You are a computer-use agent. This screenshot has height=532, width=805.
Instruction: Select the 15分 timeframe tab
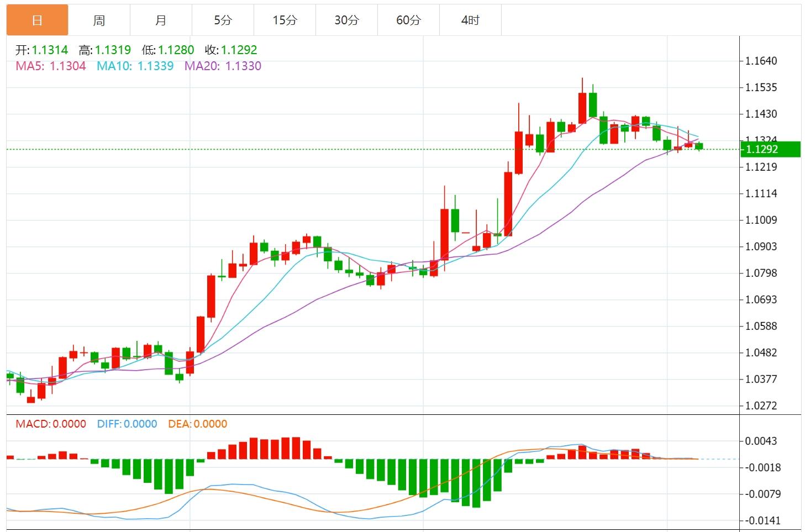(285, 20)
